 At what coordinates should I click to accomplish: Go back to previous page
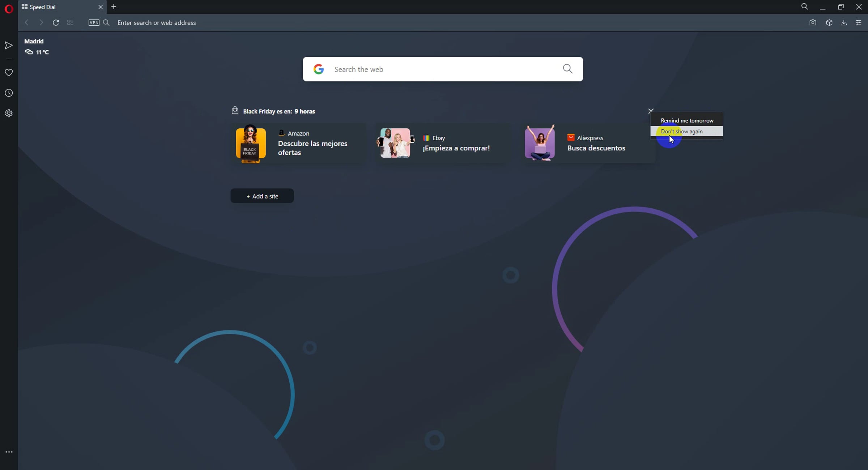click(26, 22)
